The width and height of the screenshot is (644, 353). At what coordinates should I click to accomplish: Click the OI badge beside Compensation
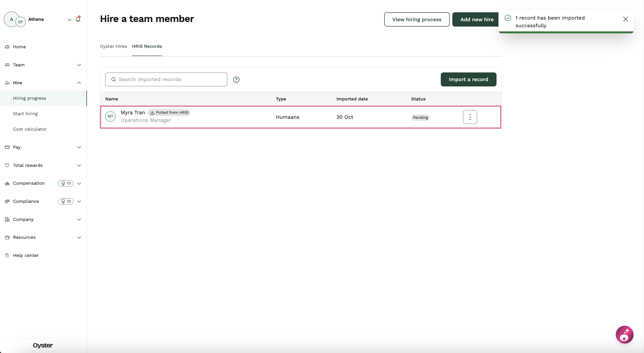pos(66,183)
